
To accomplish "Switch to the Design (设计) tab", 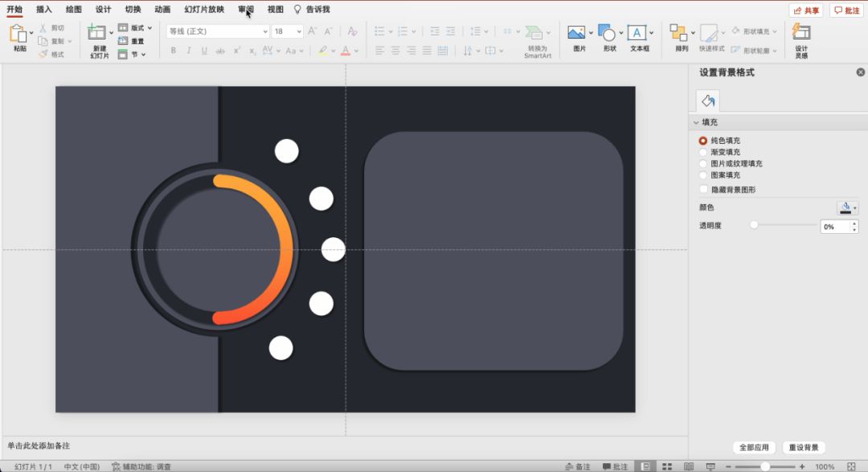I will coord(103,10).
